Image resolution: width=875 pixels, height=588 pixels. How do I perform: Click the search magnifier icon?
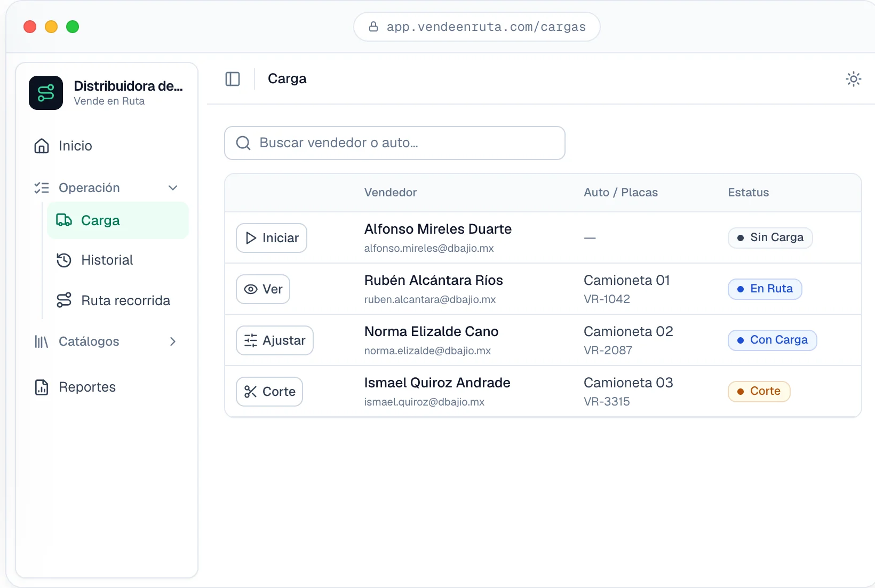point(243,143)
